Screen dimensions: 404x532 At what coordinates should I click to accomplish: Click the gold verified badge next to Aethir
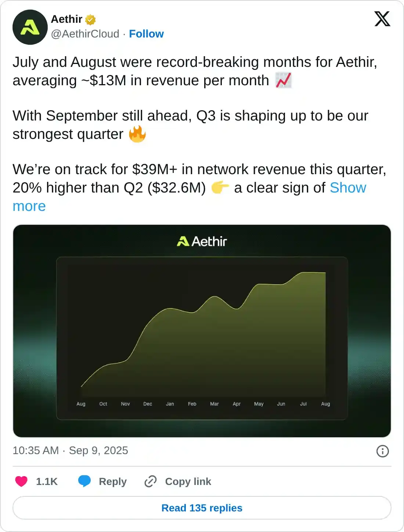(90, 19)
